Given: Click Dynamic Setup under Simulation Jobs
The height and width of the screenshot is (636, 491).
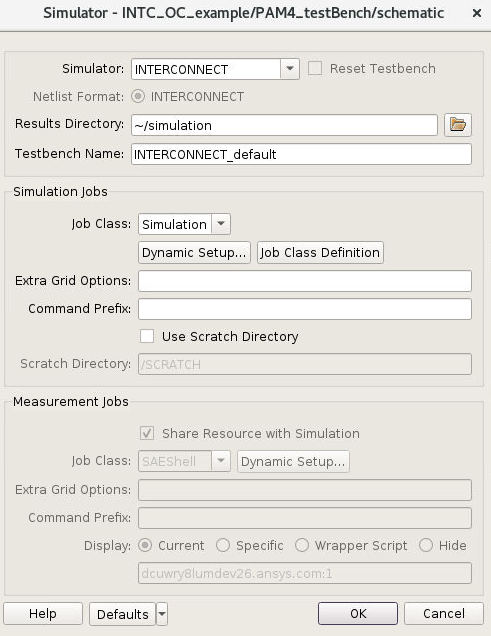Looking at the screenshot, I should click(194, 253).
